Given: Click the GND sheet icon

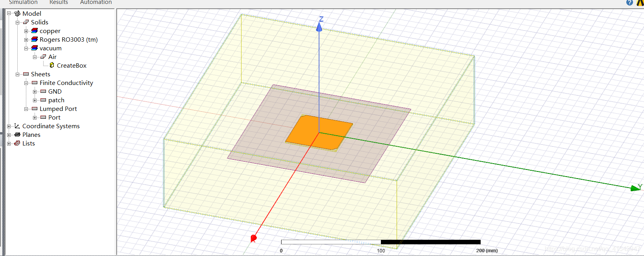Looking at the screenshot, I should click(43, 91).
